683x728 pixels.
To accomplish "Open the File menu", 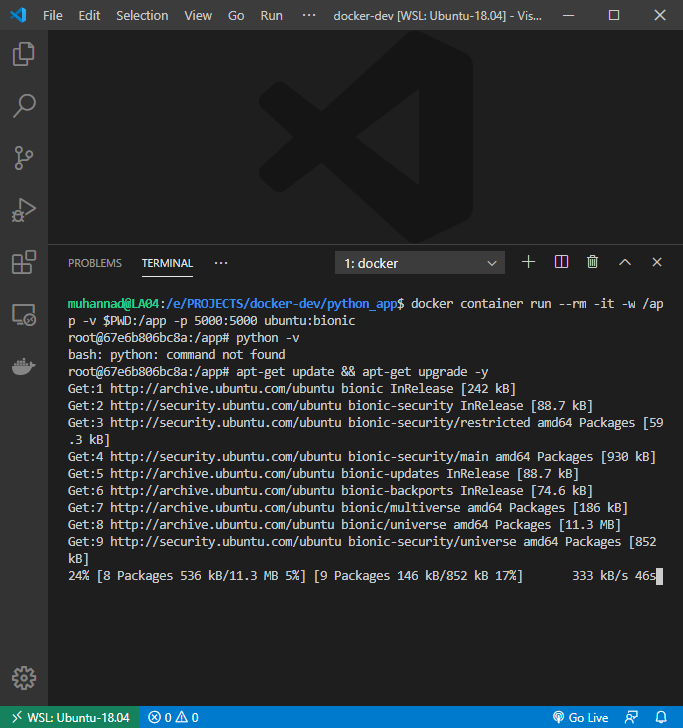I will (53, 15).
